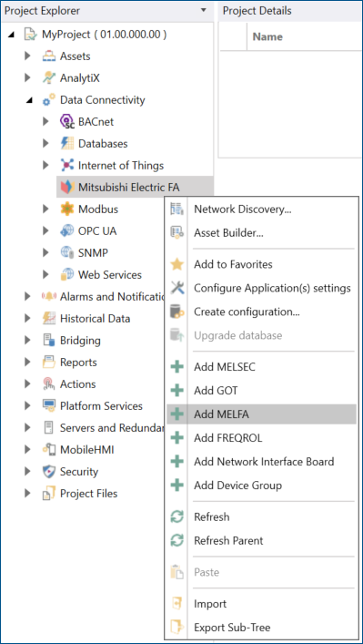Click the Platform Services monitor icon
Image resolution: width=363 pixels, height=644 pixels.
(x=49, y=405)
